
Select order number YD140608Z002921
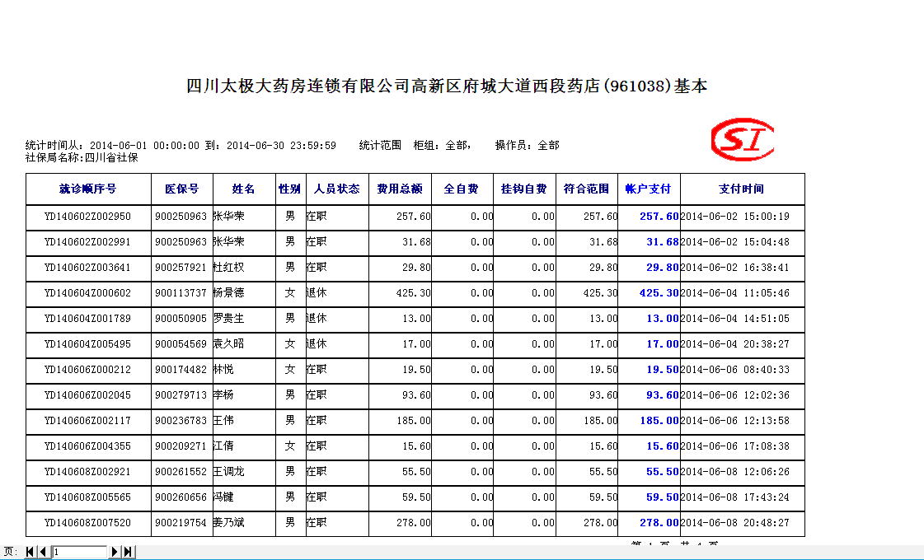point(88,472)
